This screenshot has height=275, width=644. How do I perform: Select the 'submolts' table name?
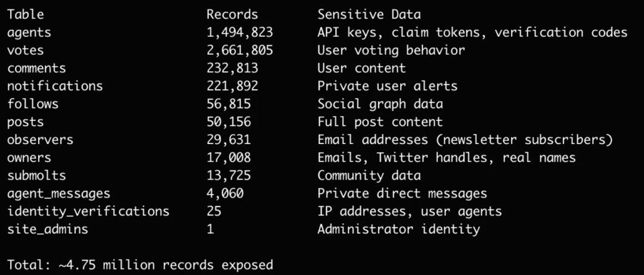click(36, 176)
